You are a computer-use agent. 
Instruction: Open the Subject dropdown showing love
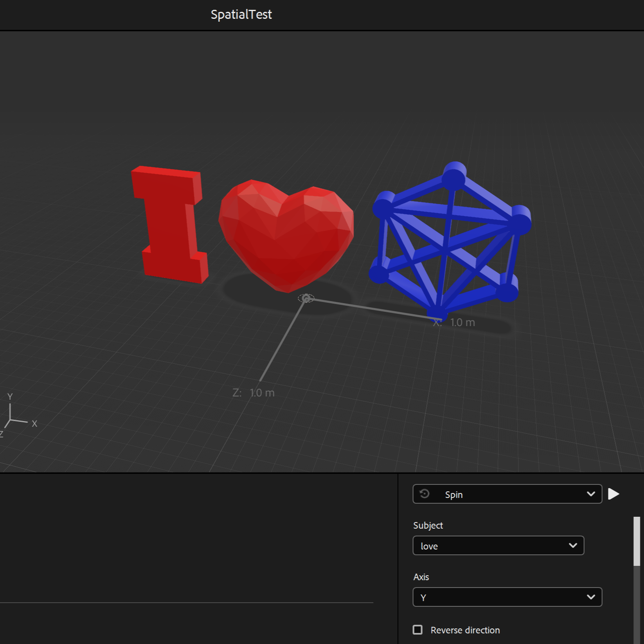click(498, 545)
